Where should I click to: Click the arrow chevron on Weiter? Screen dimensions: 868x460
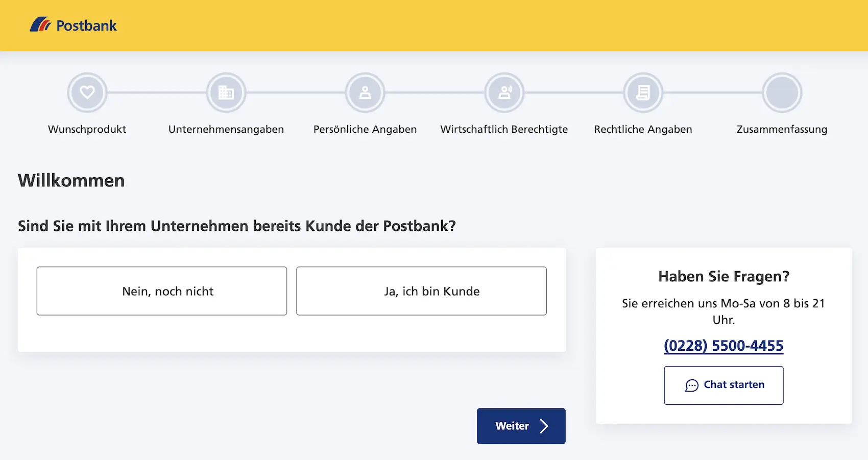pyautogui.click(x=544, y=426)
